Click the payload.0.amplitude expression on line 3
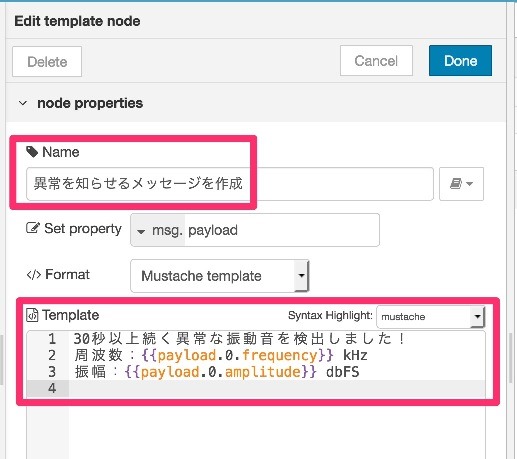Screen dimensions: 517x459 pyautogui.click(x=221, y=372)
